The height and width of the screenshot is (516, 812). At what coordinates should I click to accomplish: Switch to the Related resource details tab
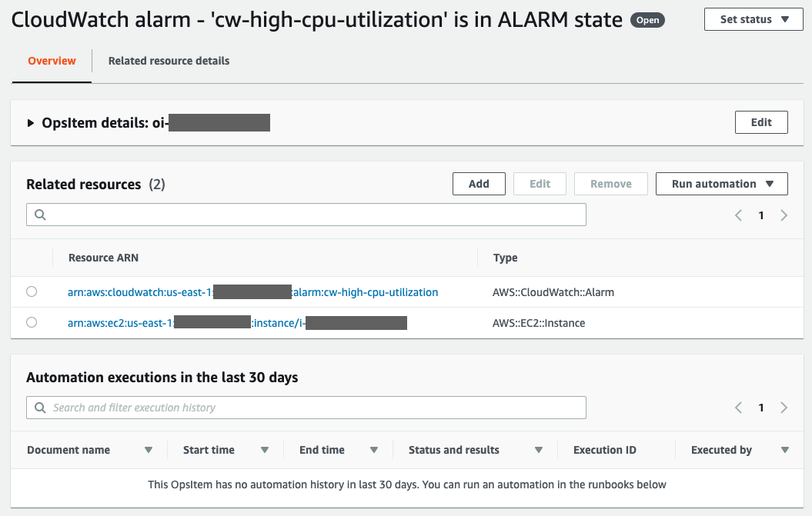[168, 60]
